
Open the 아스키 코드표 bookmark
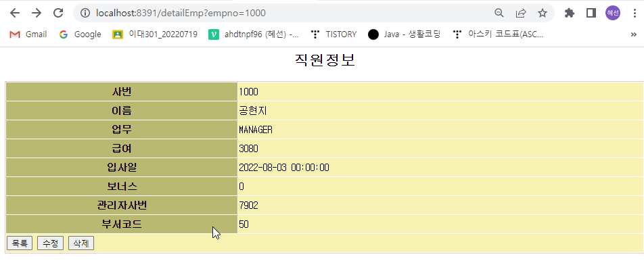[x=498, y=34]
